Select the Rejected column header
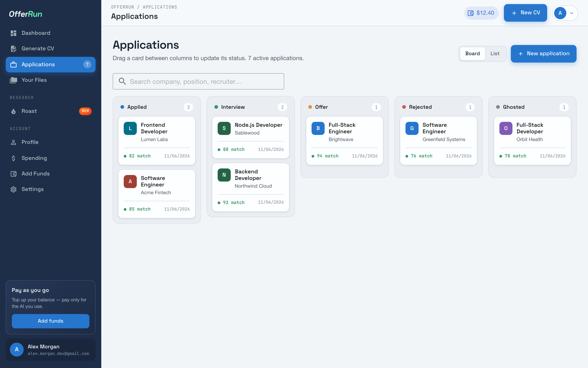This screenshot has width=588, height=368. pos(438,107)
